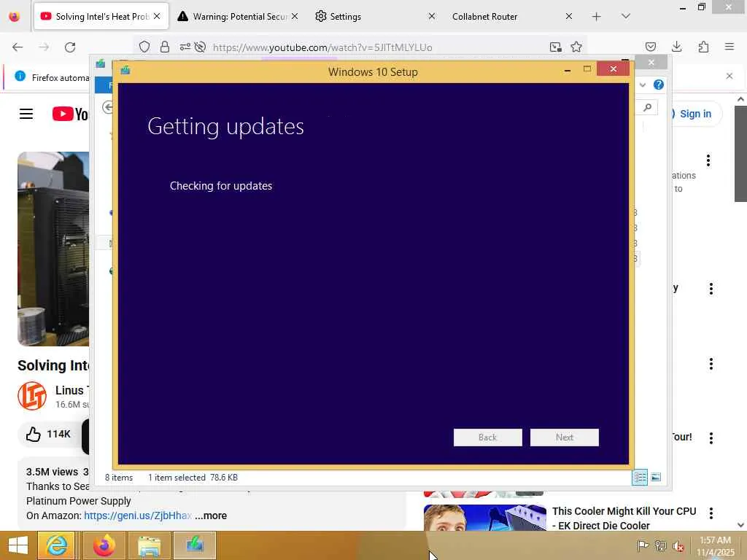Click the autoplay blocked icon

click(200, 47)
